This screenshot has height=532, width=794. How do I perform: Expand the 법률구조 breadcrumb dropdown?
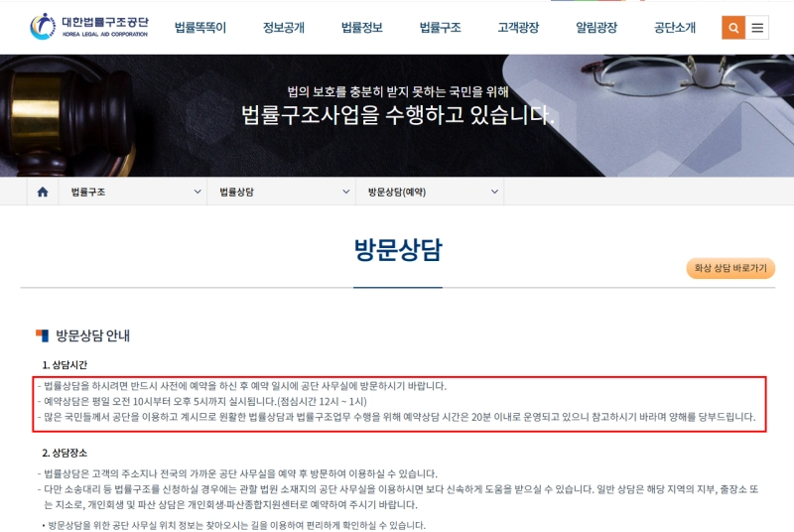(133, 192)
